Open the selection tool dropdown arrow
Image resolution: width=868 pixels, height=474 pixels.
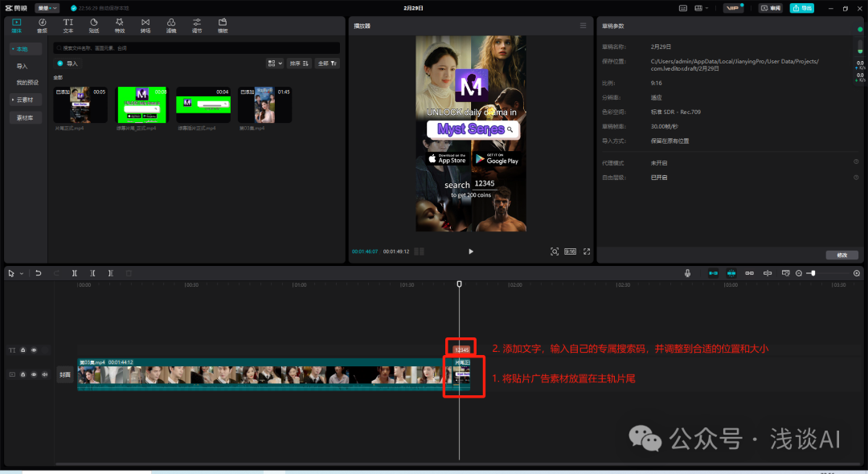pos(21,273)
